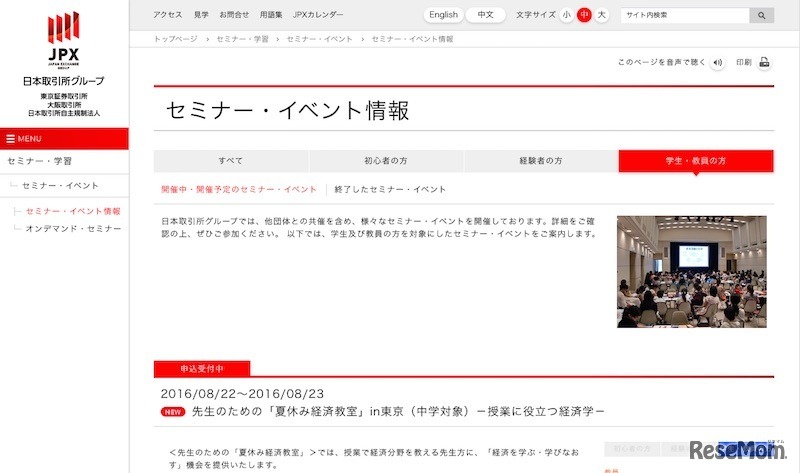Click the print icon

[764, 63]
